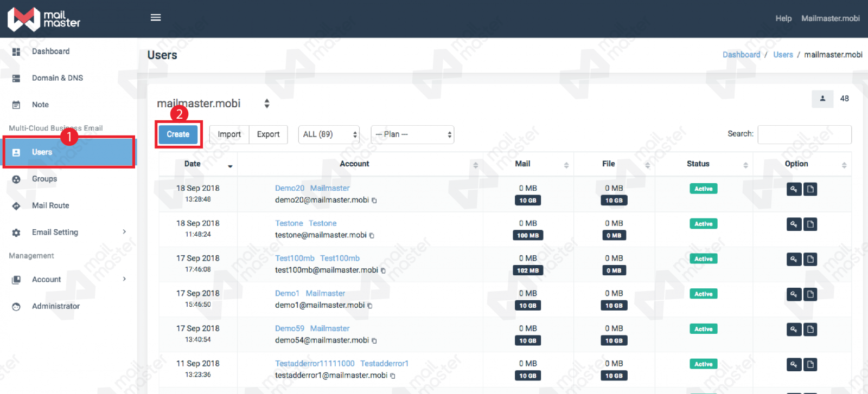Open Groups from the sidebar
The height and width of the screenshot is (394, 868).
pyautogui.click(x=44, y=179)
